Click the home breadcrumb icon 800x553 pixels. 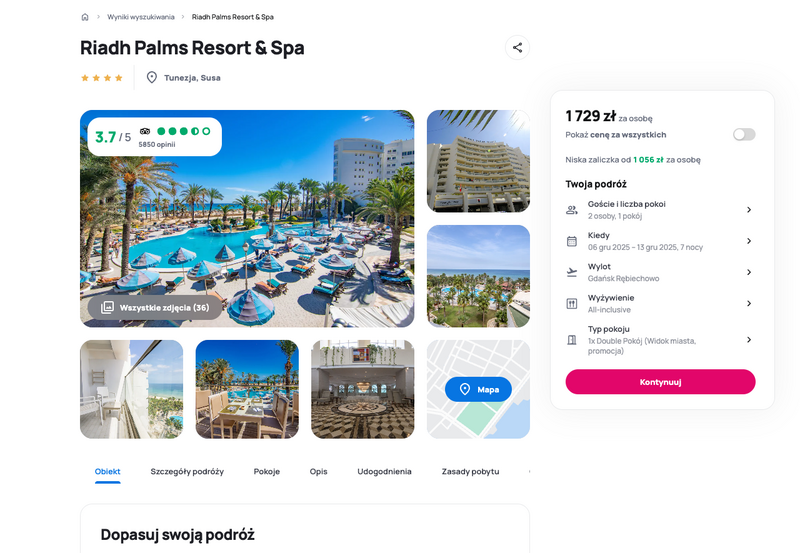[85, 17]
